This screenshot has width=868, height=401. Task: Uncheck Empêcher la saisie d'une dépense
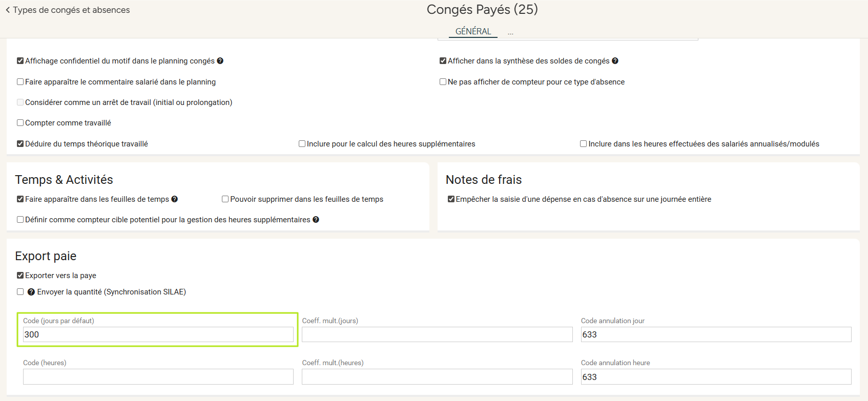click(451, 199)
